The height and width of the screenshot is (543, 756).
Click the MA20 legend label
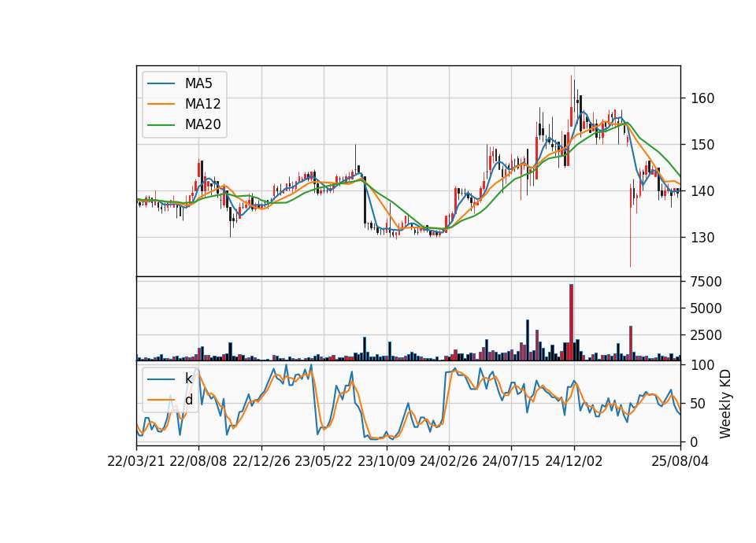click(x=202, y=125)
